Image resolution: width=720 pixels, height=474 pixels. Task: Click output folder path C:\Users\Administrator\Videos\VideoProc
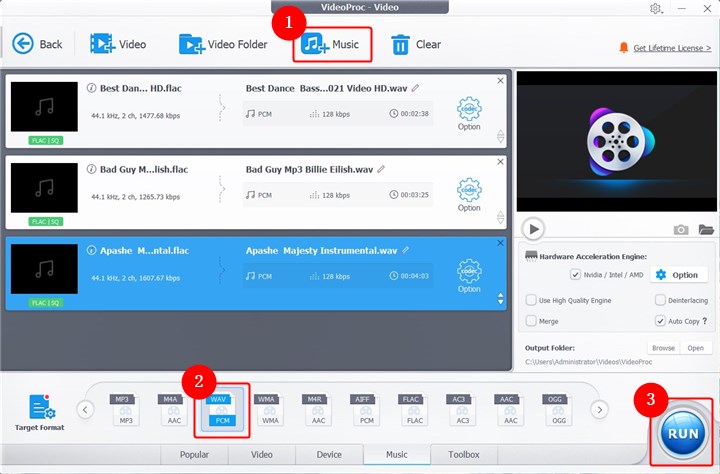point(588,362)
